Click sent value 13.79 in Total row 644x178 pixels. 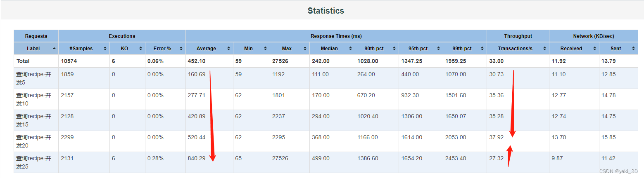tap(608, 61)
